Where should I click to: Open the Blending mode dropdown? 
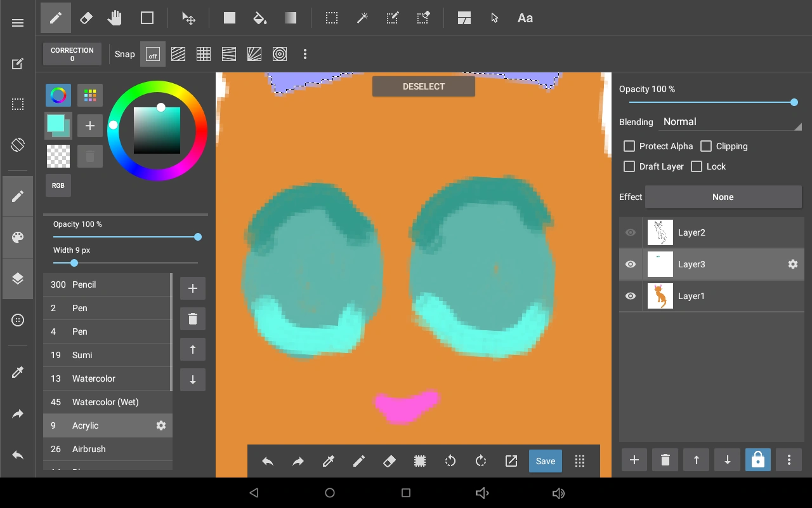[731, 122]
